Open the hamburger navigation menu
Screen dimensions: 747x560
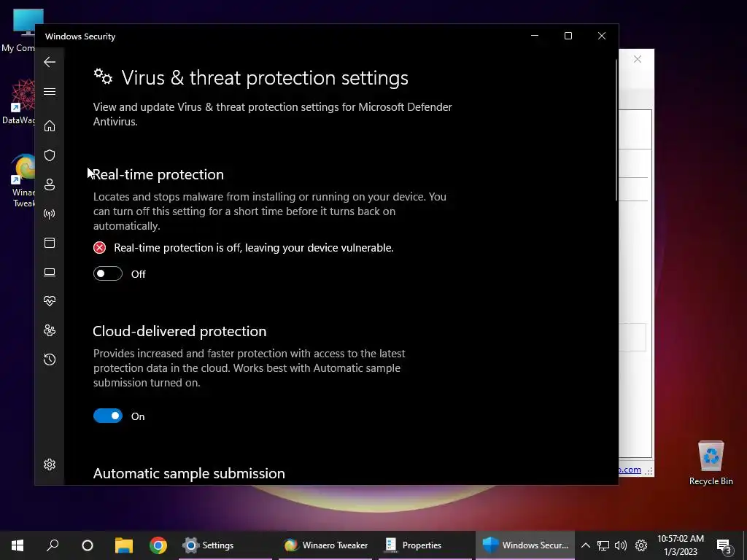click(x=50, y=91)
